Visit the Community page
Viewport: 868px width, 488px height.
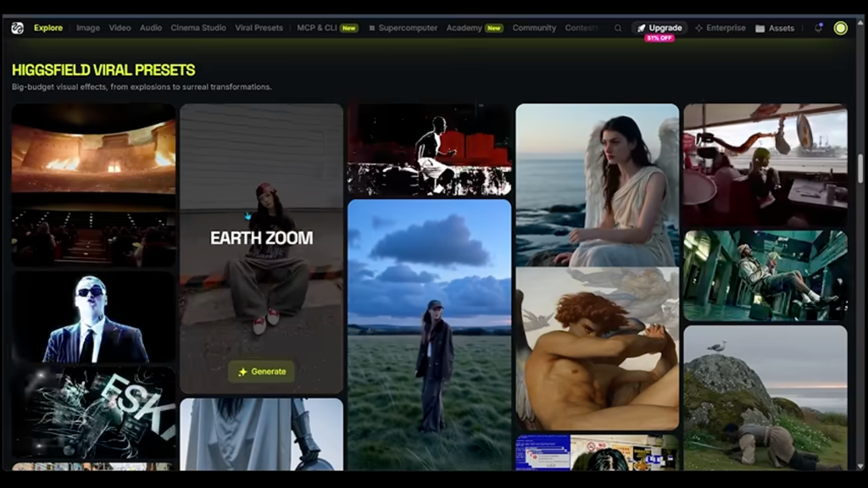click(x=534, y=28)
